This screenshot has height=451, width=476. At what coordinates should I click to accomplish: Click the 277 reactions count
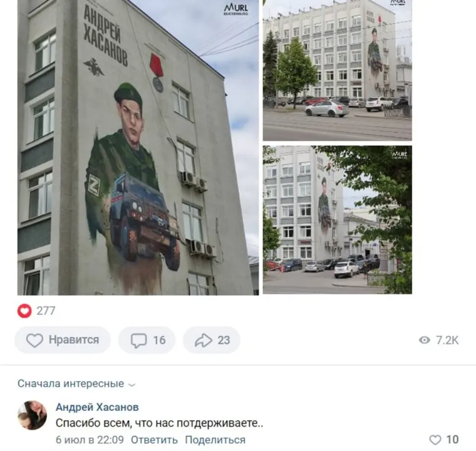[46, 311]
